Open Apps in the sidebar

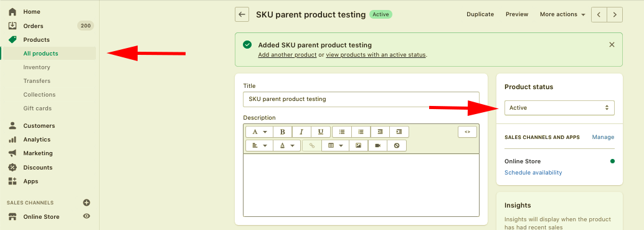point(31,181)
